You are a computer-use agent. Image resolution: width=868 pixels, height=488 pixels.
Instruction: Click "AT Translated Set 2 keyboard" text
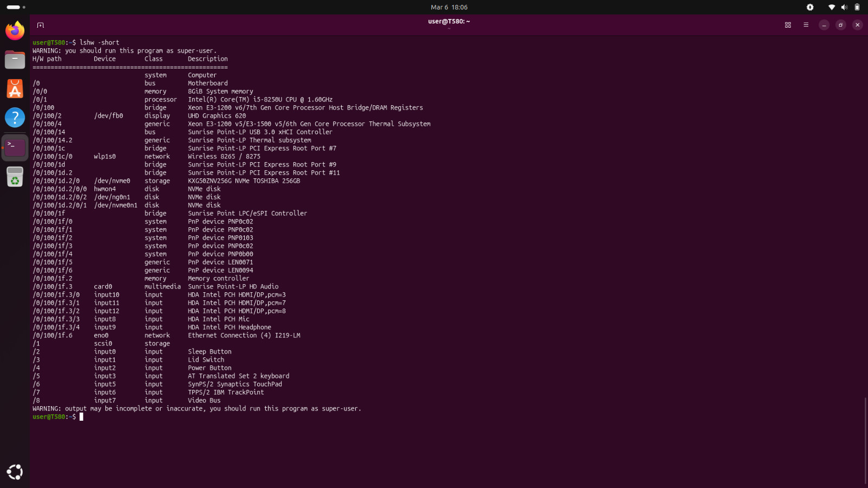(239, 376)
